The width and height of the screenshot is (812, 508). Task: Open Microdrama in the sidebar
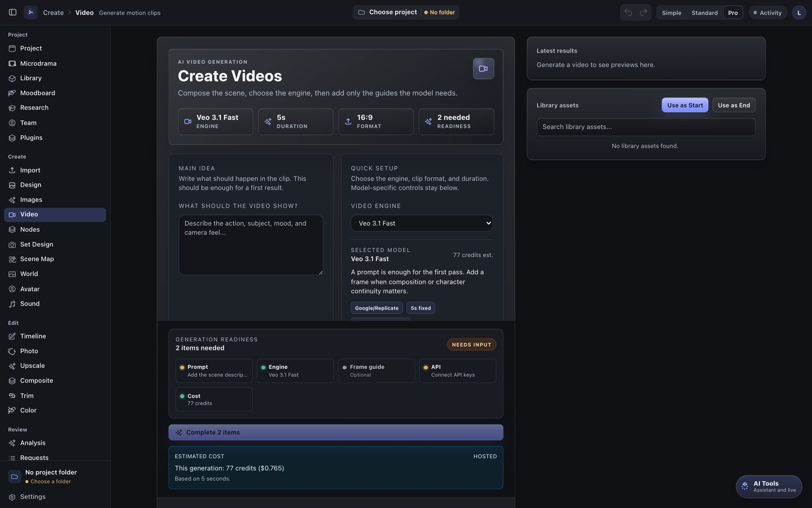click(x=55, y=63)
